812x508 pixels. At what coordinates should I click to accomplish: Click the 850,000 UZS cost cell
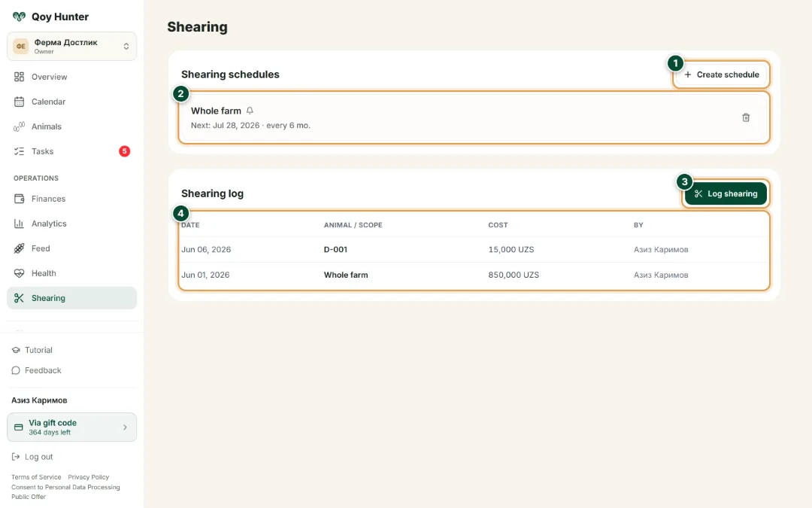click(x=514, y=275)
